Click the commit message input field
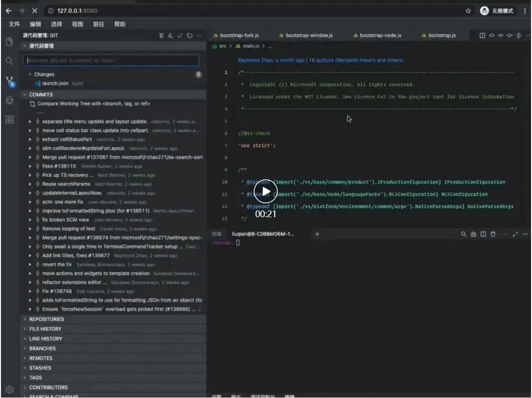Image resolution: width=532 pixels, height=398 pixels. [x=110, y=61]
